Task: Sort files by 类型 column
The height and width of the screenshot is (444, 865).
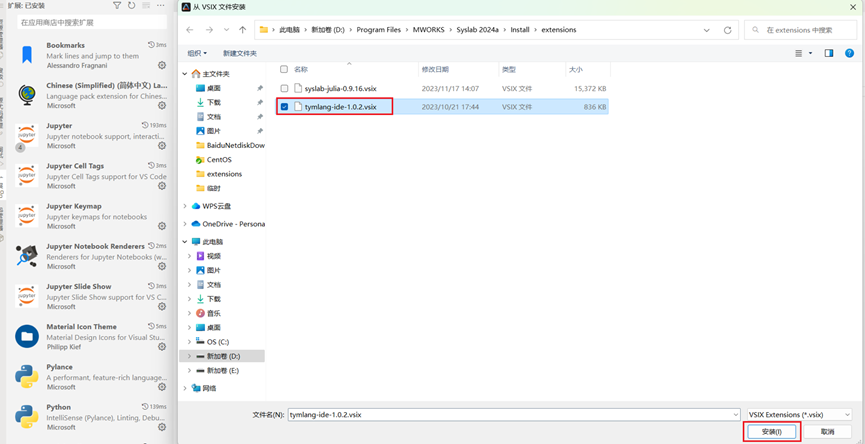Action: 508,69
